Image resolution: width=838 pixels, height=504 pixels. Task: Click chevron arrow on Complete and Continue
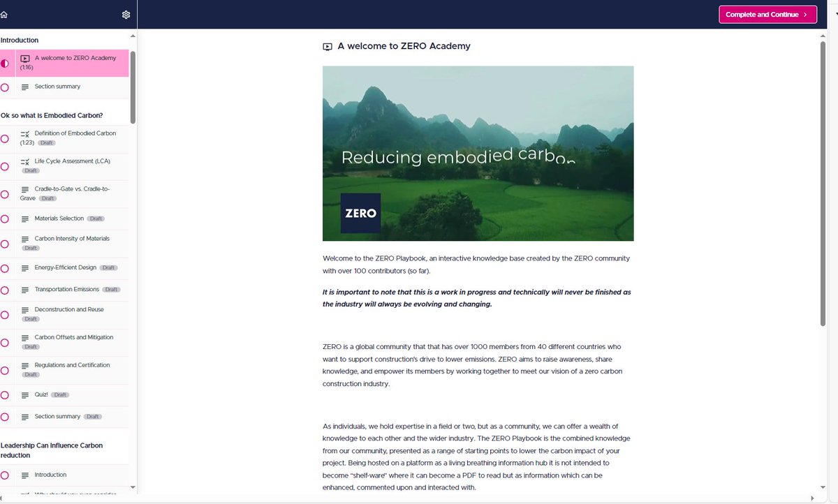coord(805,15)
